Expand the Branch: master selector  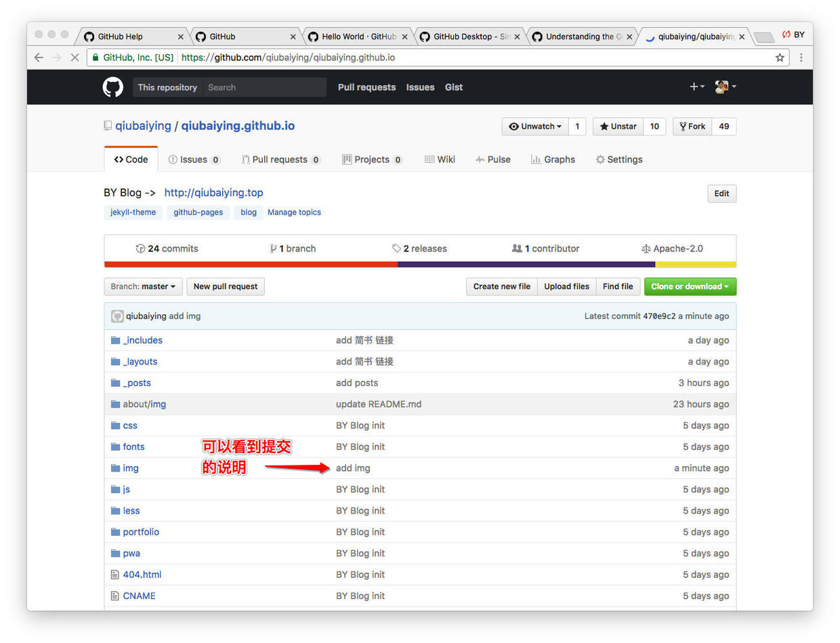(x=143, y=287)
